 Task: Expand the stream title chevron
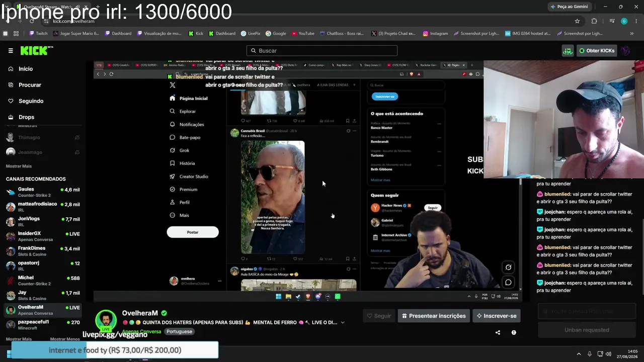[343, 322]
